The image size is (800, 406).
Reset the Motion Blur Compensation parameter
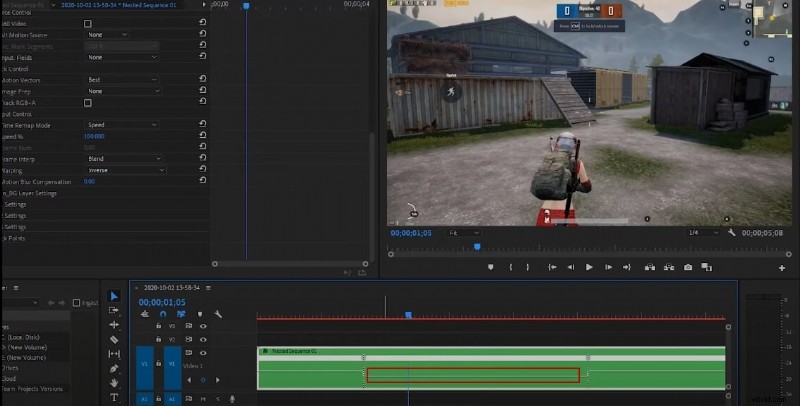coord(203,181)
